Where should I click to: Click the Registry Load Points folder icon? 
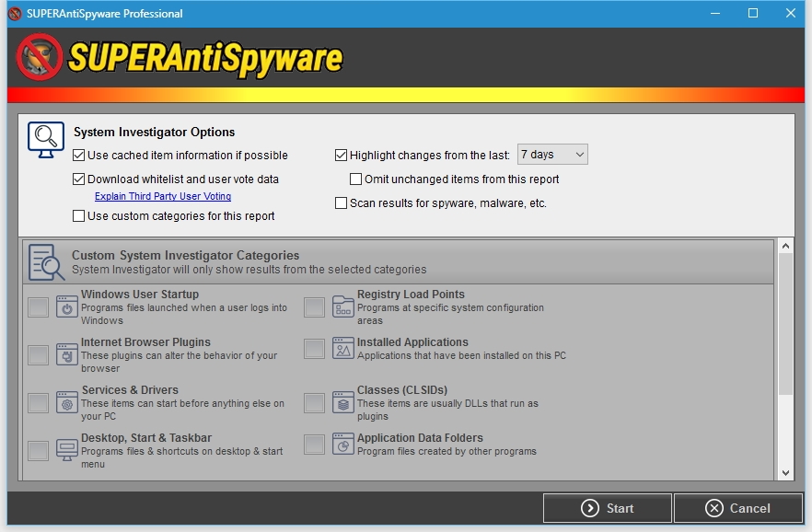pyautogui.click(x=343, y=306)
